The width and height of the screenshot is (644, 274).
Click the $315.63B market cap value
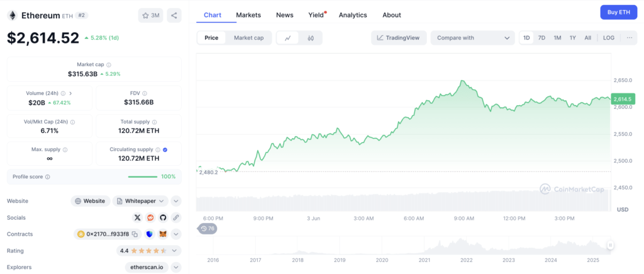82,74
